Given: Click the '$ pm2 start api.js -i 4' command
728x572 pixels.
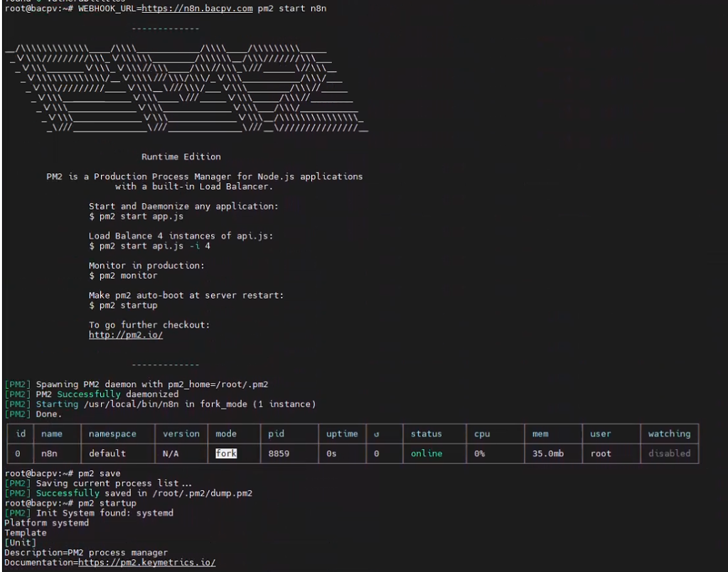Looking at the screenshot, I should pyautogui.click(x=149, y=246).
